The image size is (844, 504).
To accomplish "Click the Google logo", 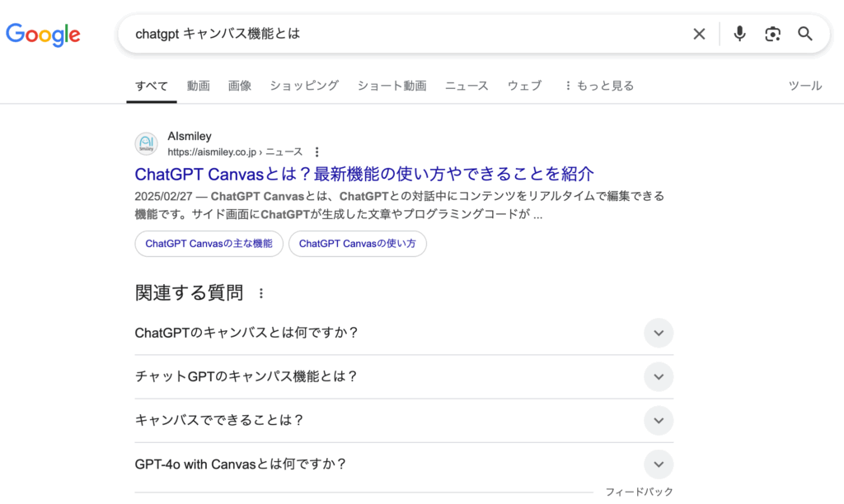I will (43, 34).
